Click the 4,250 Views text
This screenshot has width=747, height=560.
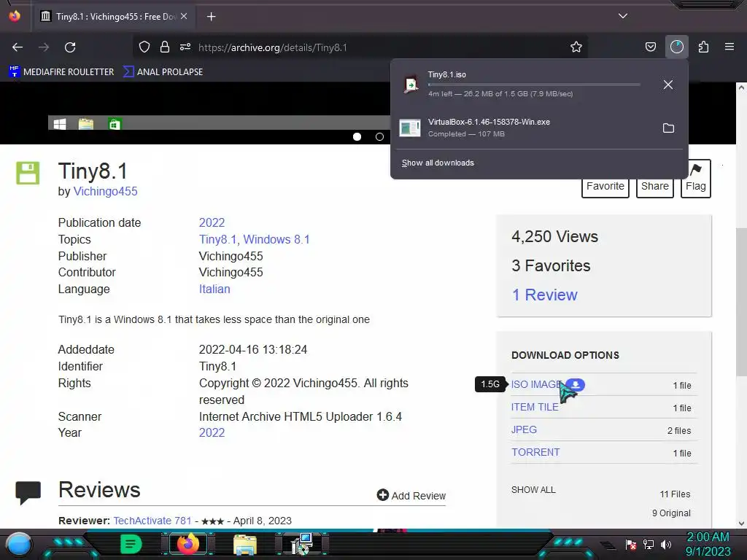point(554,237)
